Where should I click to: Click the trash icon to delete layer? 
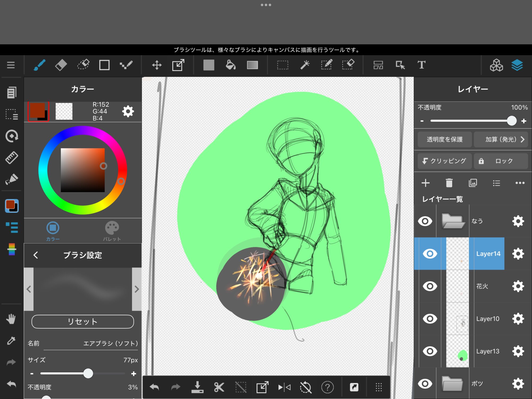pos(449,183)
